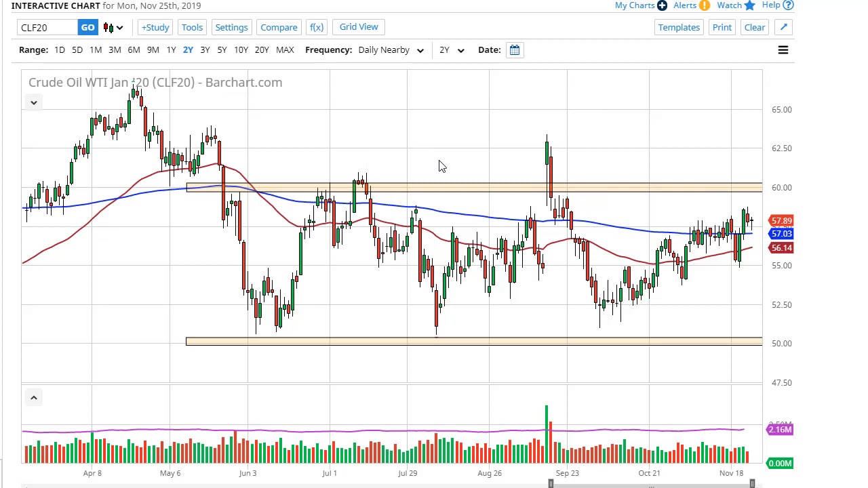The image size is (868, 488).
Task: Open Templates menu
Action: coord(679,27)
